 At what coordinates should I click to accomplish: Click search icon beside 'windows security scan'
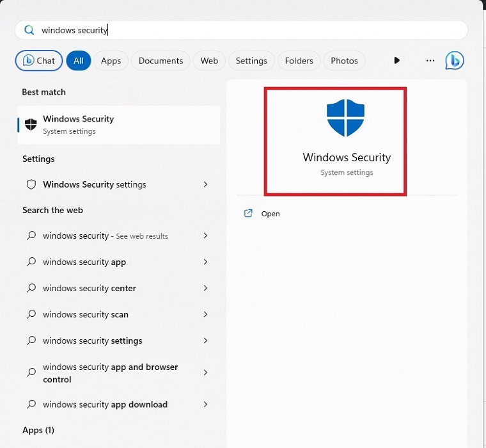pos(31,314)
